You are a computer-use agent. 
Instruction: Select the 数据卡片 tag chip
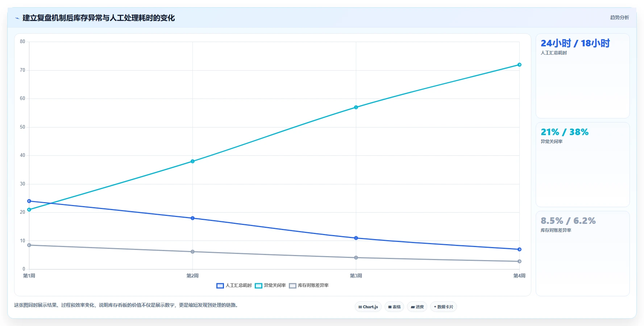[x=444, y=307]
